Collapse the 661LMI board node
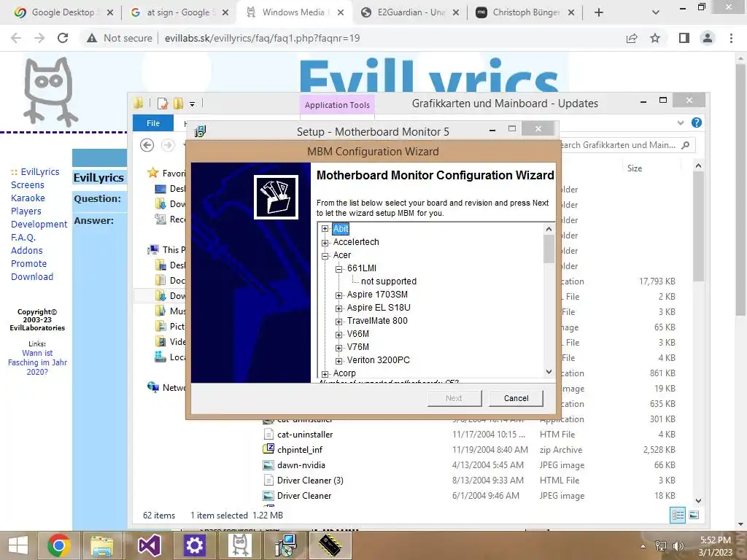 [338, 269]
